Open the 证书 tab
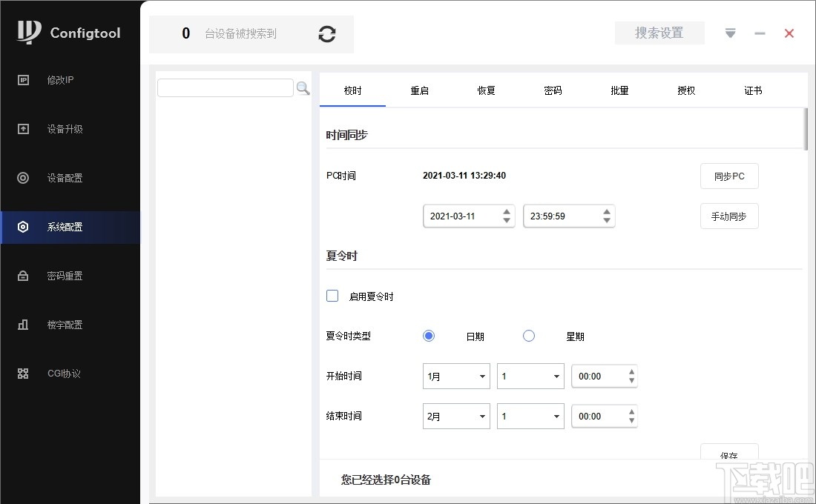 (x=752, y=90)
